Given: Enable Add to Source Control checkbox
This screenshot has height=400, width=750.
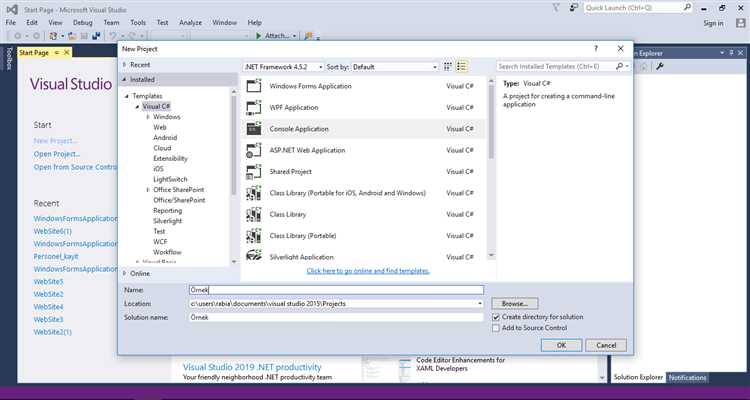Looking at the screenshot, I should tap(495, 328).
